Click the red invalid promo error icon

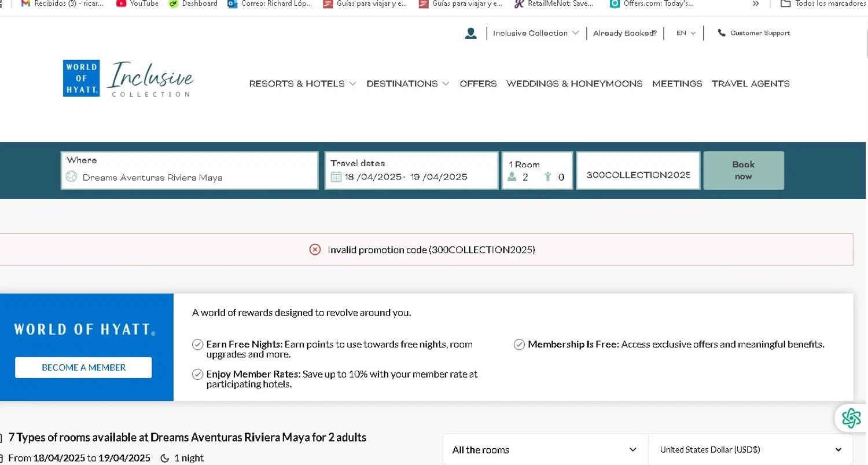tap(315, 250)
